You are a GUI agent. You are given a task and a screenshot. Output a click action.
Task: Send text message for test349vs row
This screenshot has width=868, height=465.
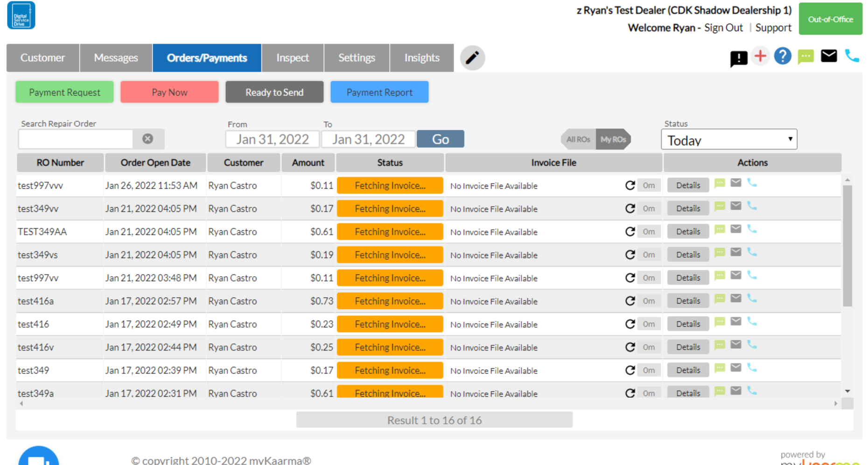(x=720, y=252)
